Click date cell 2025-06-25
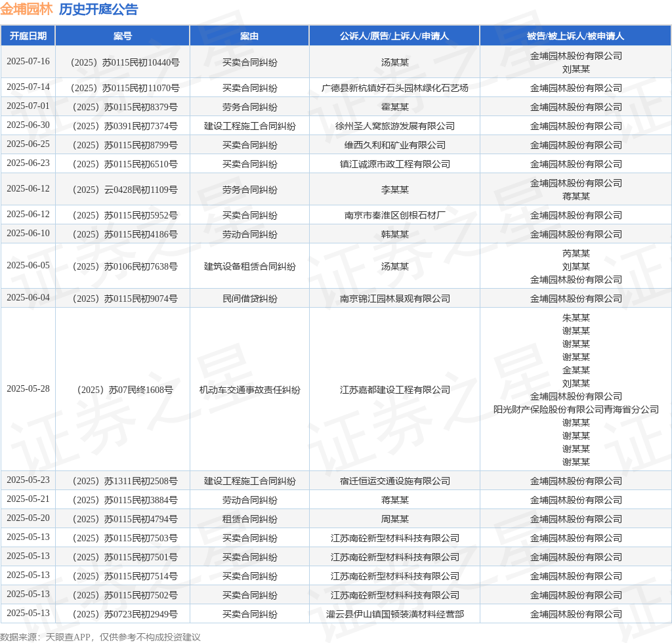Image resolution: width=672 pixels, height=643 pixels. click(28, 144)
